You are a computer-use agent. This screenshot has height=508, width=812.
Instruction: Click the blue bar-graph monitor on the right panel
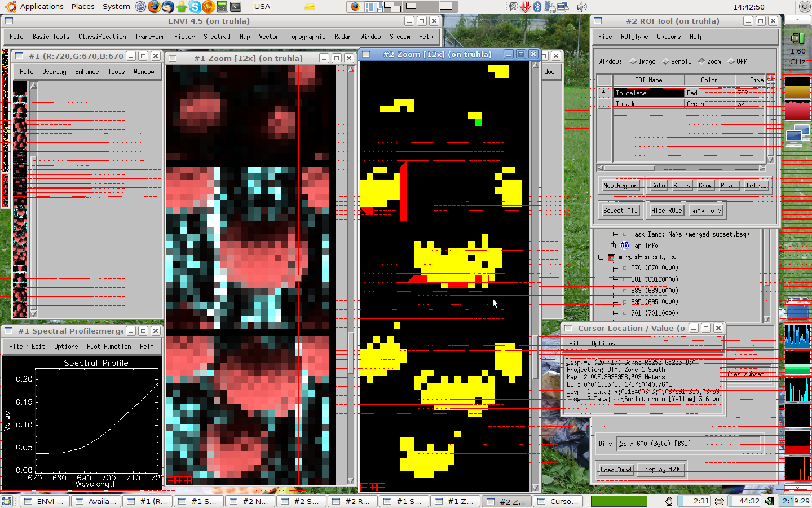[797, 335]
